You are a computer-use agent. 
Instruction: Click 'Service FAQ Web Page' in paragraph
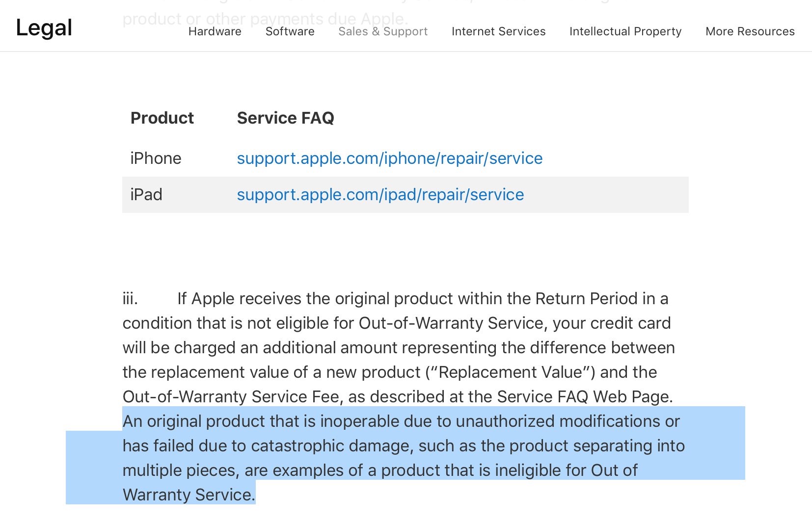pyautogui.click(x=584, y=397)
